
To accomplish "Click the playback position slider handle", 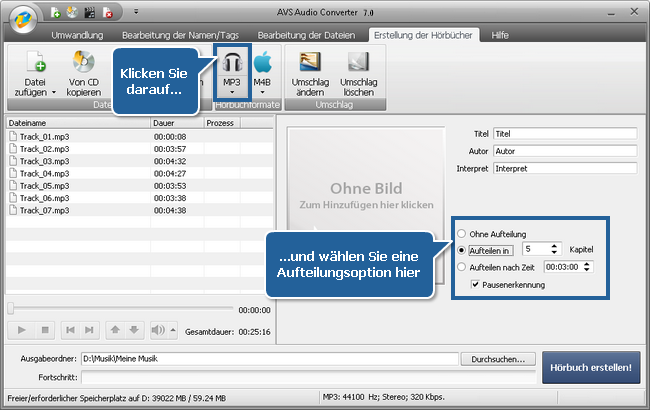I will [x=11, y=309].
